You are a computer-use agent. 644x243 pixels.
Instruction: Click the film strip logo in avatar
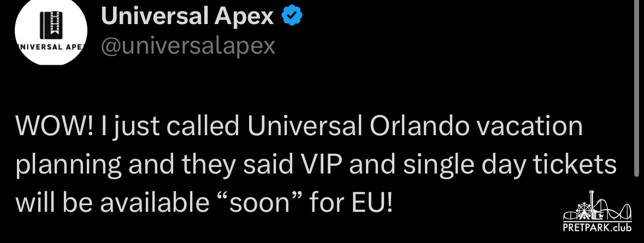pyautogui.click(x=51, y=26)
